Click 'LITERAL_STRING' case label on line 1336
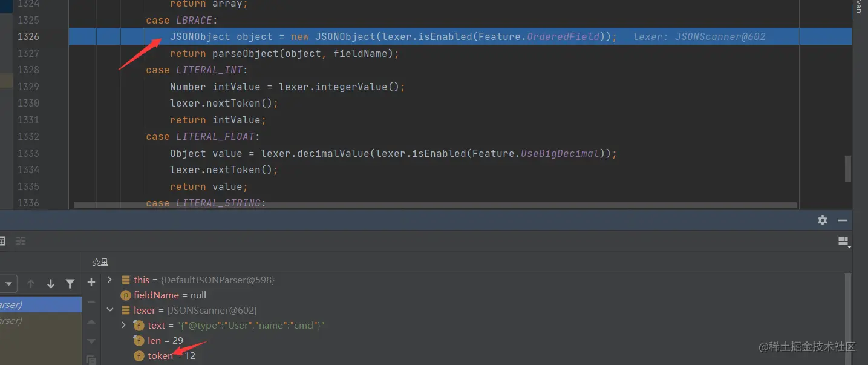 218,203
